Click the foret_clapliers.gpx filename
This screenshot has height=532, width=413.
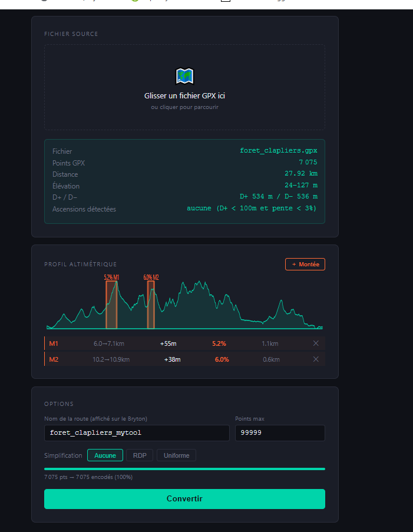pos(279,151)
